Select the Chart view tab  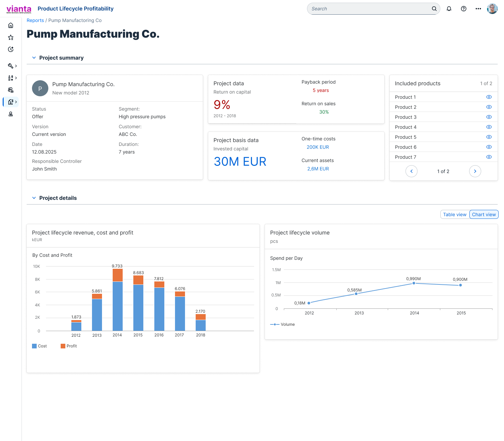pyautogui.click(x=484, y=215)
